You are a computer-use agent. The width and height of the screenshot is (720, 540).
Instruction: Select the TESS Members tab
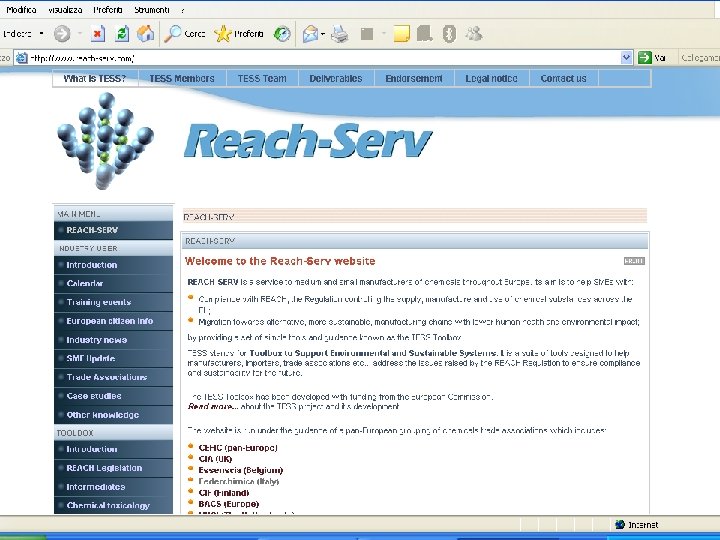(x=182, y=79)
